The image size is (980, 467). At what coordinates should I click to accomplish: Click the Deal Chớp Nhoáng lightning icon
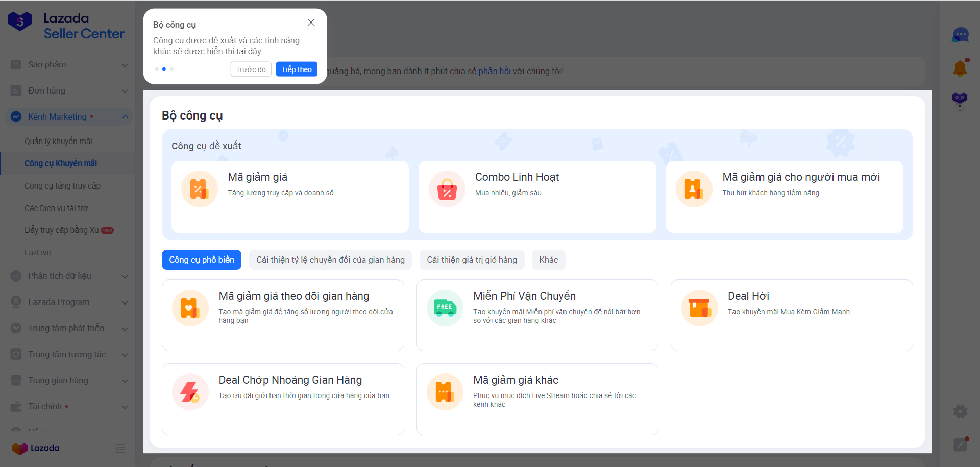point(190,392)
